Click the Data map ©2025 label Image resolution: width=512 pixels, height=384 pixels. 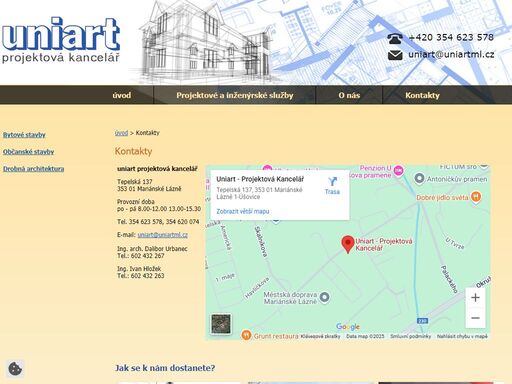point(365,336)
